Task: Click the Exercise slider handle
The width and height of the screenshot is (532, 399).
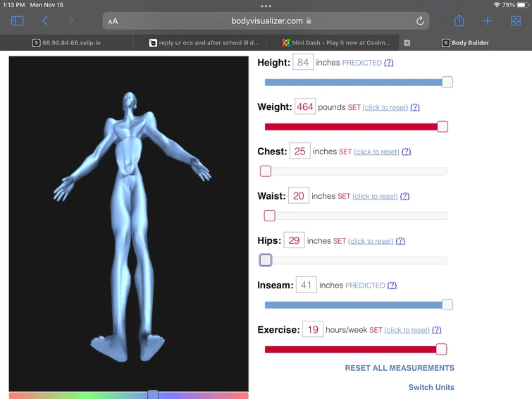Action: click(x=441, y=349)
